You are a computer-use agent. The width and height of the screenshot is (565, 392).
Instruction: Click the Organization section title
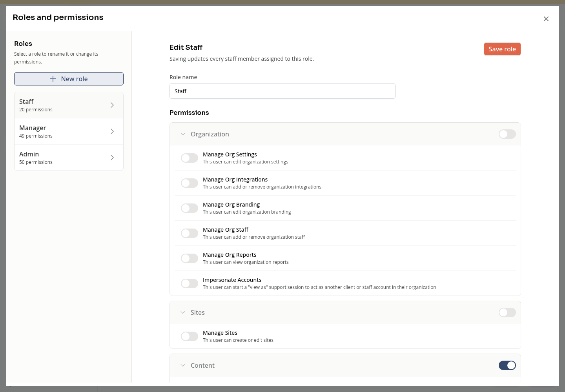tap(210, 134)
